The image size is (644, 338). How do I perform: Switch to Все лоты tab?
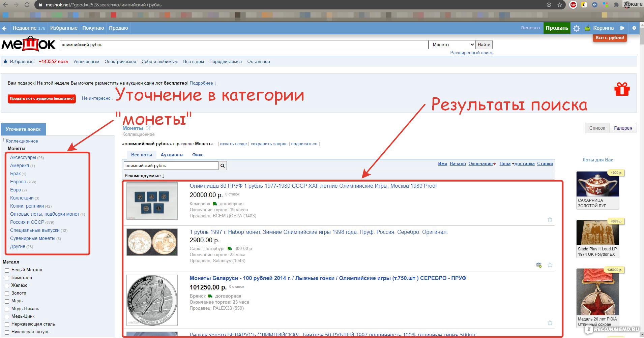[x=141, y=155]
